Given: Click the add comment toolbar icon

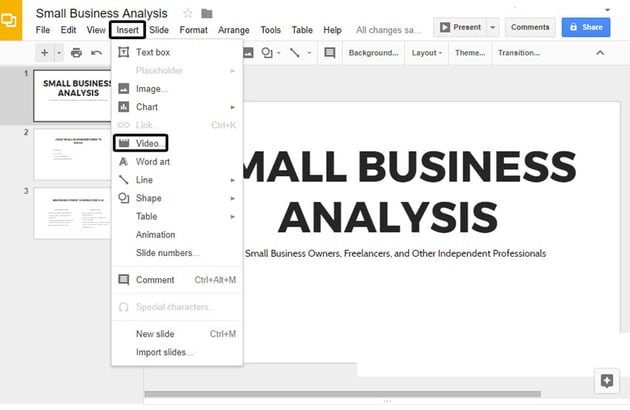Looking at the screenshot, I should point(330,53).
